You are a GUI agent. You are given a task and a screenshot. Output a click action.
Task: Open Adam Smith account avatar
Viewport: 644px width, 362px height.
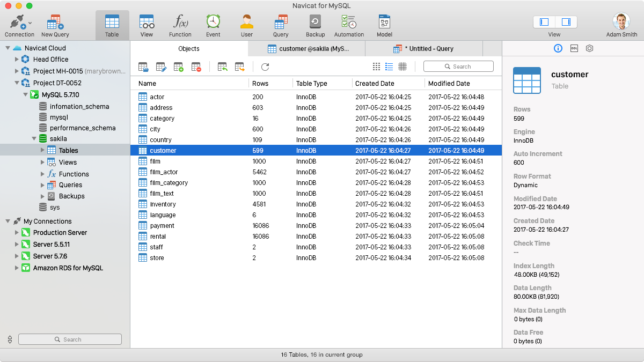click(621, 22)
